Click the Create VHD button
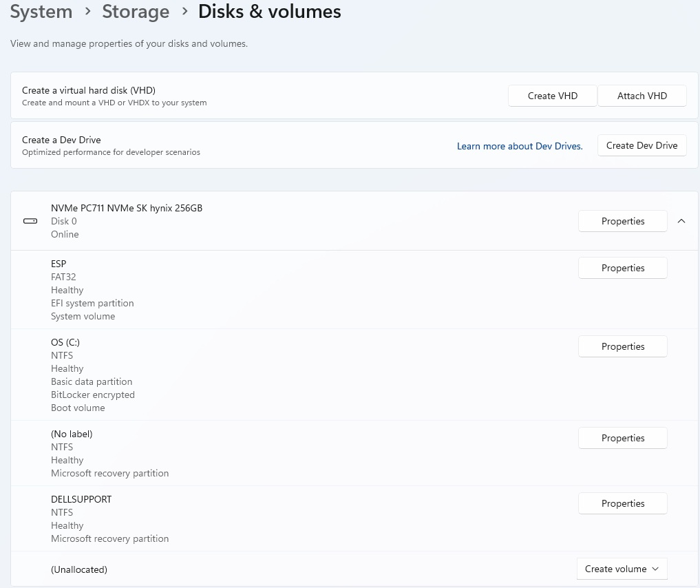Image resolution: width=700 pixels, height=588 pixels. click(552, 96)
